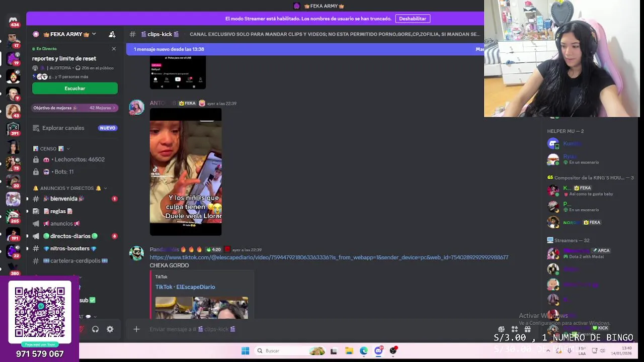Open the tiktok.com elescapediario video link

329,257
